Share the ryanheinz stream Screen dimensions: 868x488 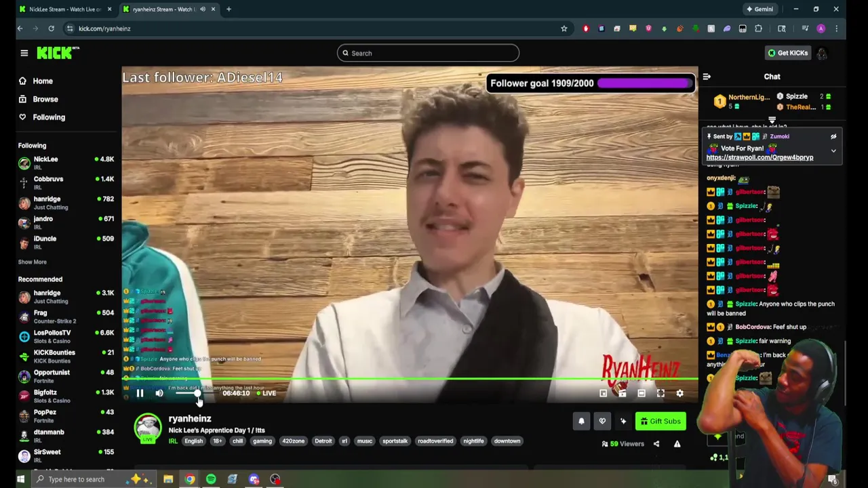[x=656, y=444]
